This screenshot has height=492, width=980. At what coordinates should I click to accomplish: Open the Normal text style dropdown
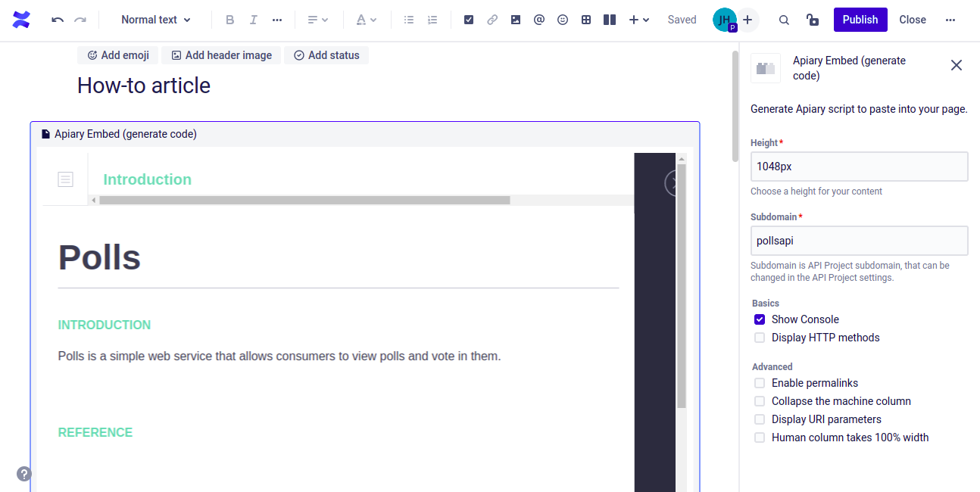click(156, 20)
